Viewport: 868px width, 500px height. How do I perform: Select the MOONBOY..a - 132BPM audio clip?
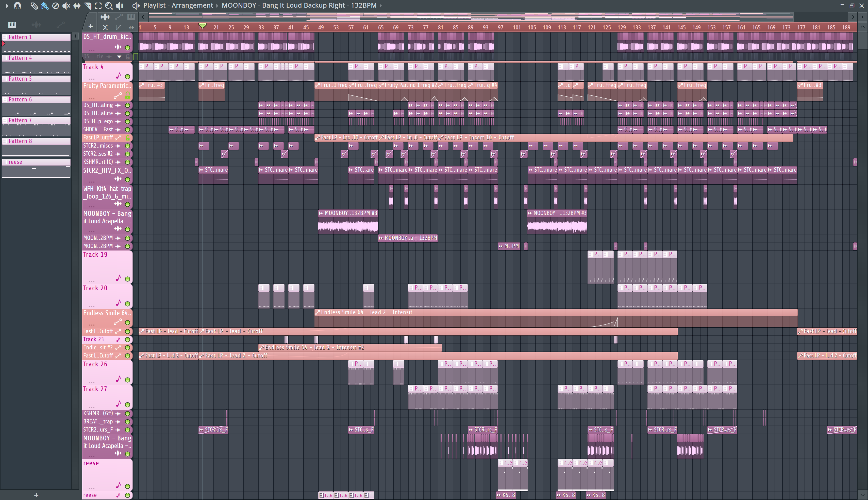tap(408, 238)
